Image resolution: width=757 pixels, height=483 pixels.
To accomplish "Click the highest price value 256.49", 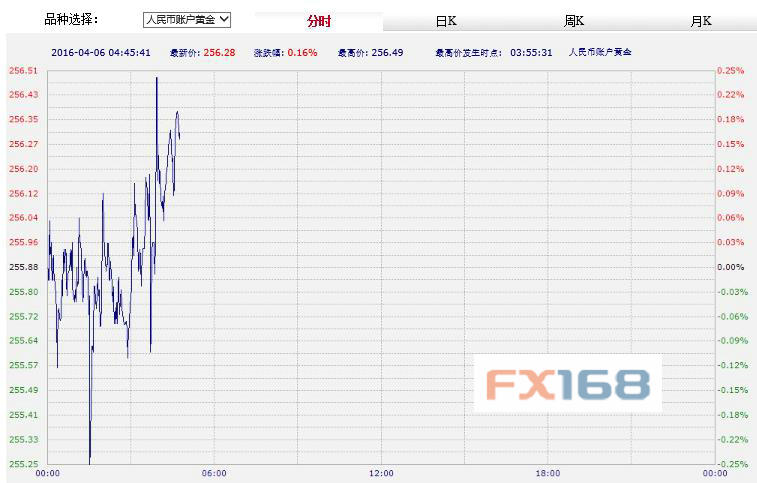I will click(388, 52).
